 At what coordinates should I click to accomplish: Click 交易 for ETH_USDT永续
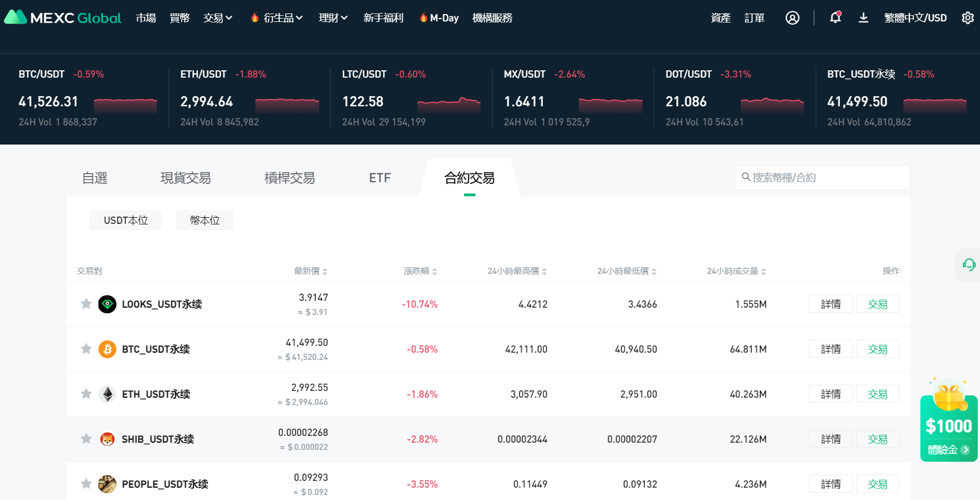[x=878, y=394]
